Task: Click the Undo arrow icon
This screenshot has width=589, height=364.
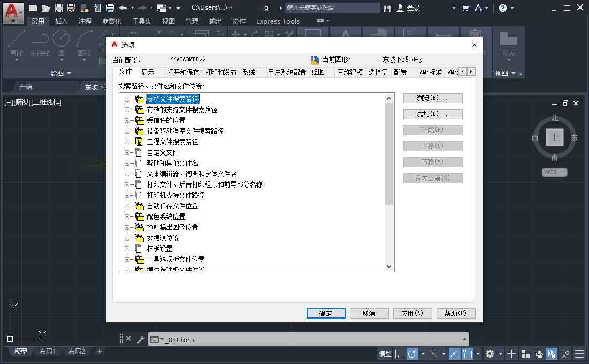Action: 123,7
